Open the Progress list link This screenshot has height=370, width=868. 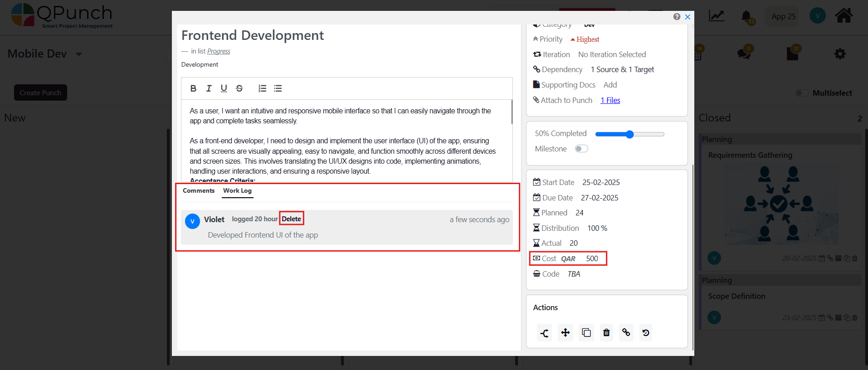tap(219, 51)
